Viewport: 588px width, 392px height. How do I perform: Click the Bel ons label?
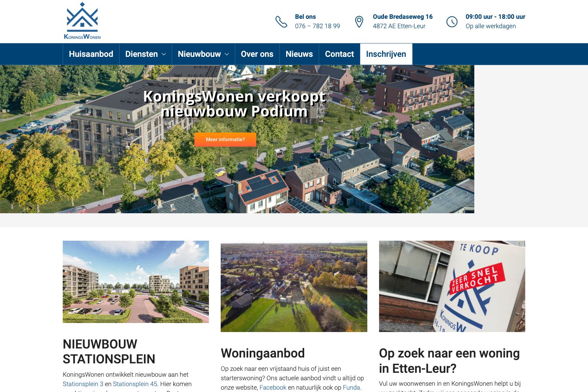tap(305, 16)
